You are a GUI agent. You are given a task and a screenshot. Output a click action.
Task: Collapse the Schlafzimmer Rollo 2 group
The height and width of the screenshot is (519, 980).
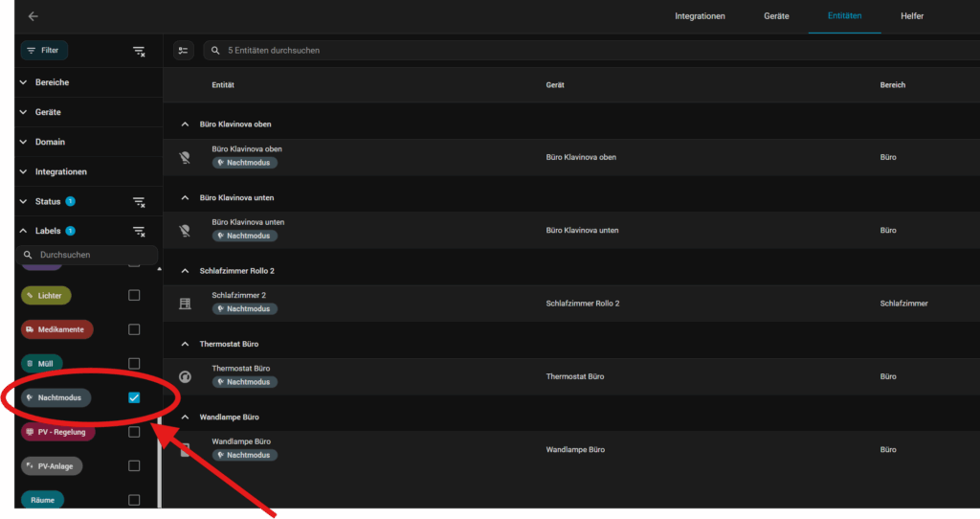tap(185, 271)
